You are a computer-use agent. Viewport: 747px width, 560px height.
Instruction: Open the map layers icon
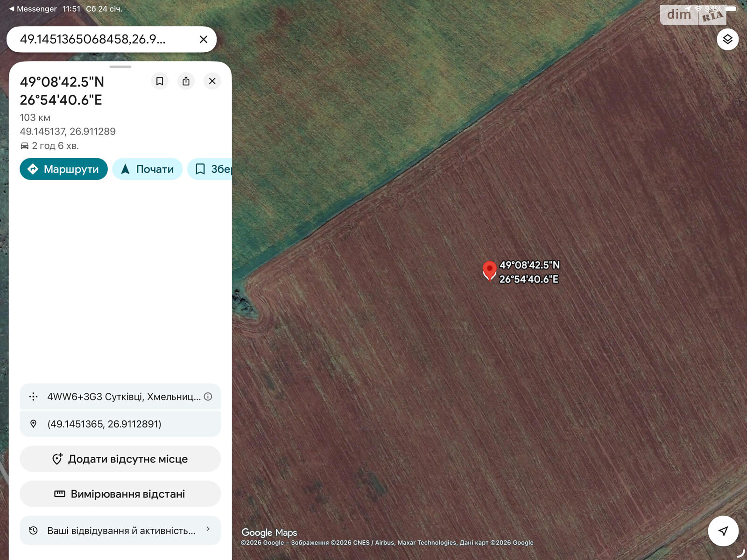pyautogui.click(x=727, y=39)
